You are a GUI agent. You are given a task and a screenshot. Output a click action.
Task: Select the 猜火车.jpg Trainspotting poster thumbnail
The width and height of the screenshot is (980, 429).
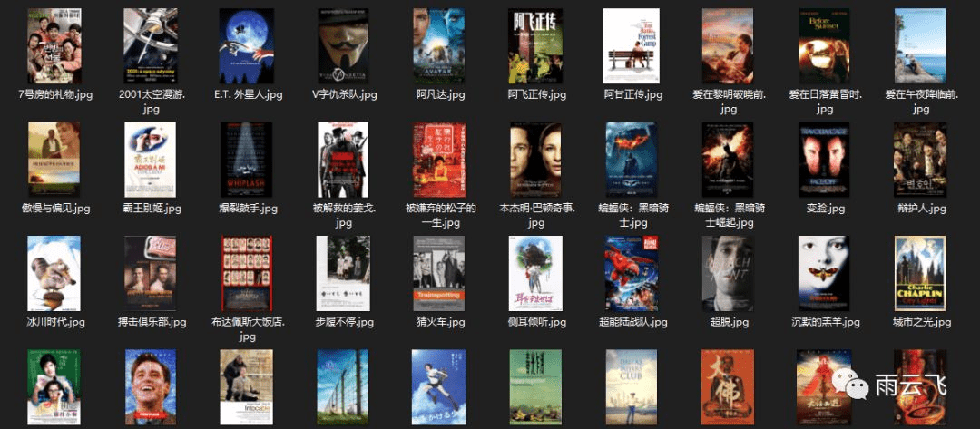tap(439, 273)
